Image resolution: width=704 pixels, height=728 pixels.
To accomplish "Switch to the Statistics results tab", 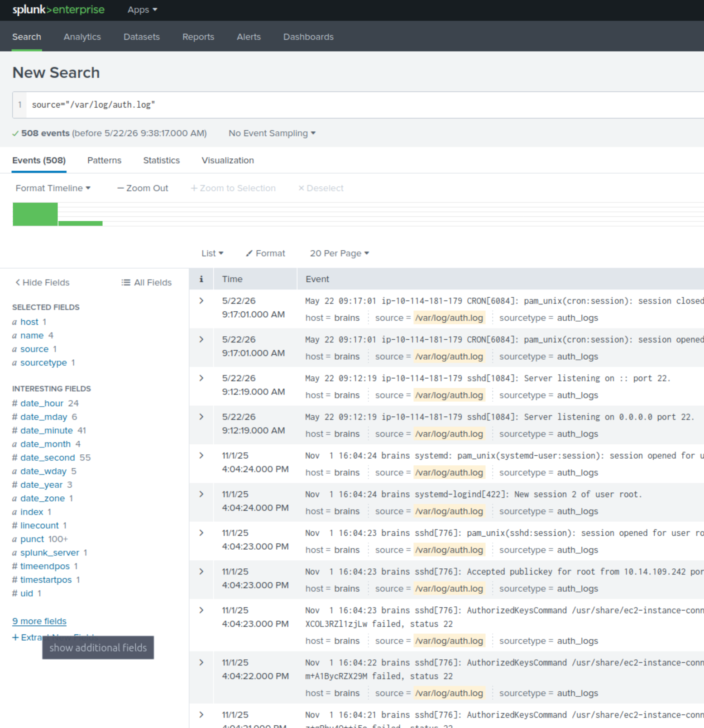I will [161, 160].
